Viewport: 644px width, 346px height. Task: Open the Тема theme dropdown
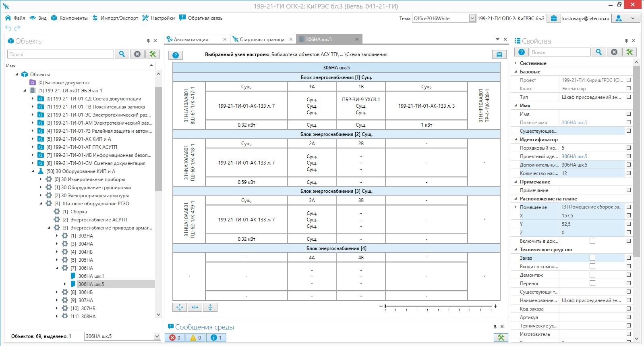tap(472, 18)
